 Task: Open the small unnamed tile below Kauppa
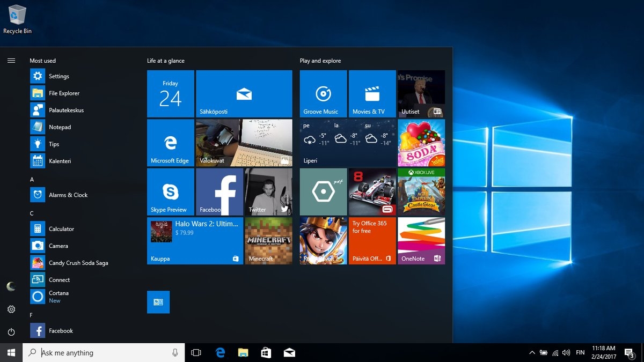(x=158, y=302)
